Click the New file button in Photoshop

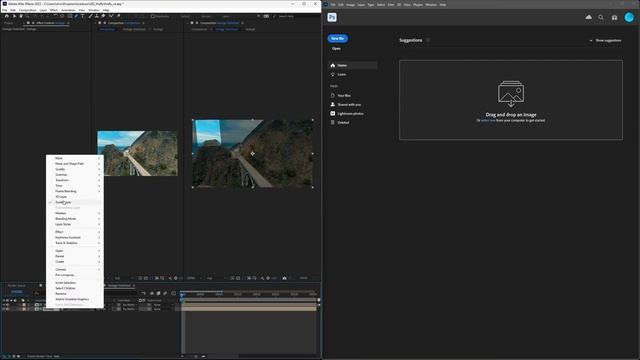[x=338, y=38]
